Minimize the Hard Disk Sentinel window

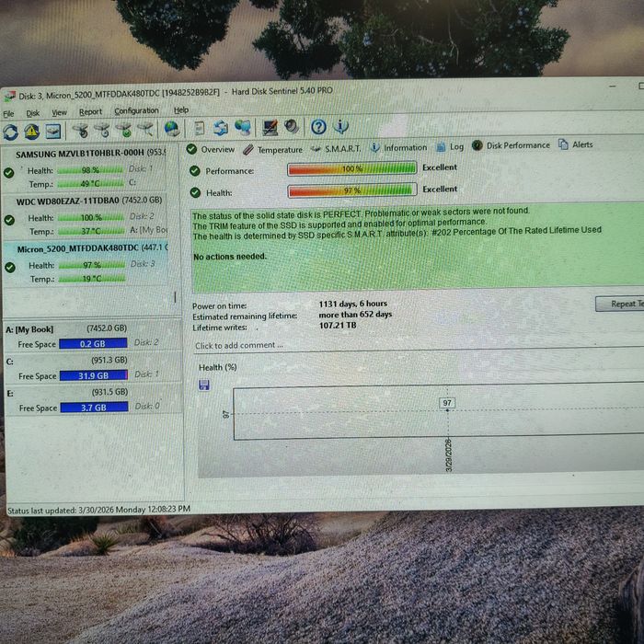pos(613,86)
